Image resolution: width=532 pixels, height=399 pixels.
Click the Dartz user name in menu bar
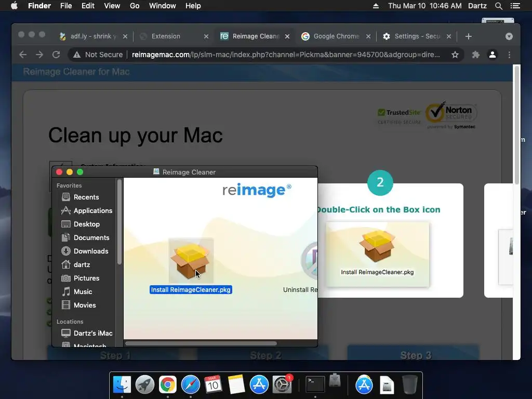click(x=477, y=6)
